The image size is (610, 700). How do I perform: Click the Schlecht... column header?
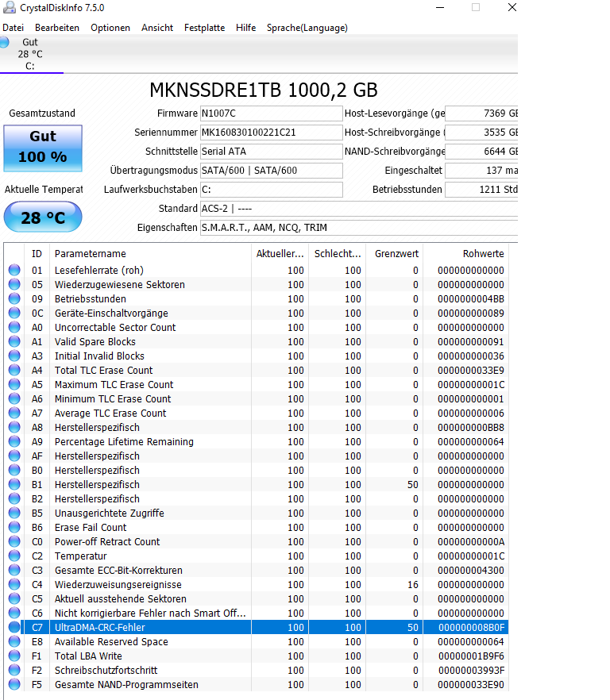tap(338, 254)
